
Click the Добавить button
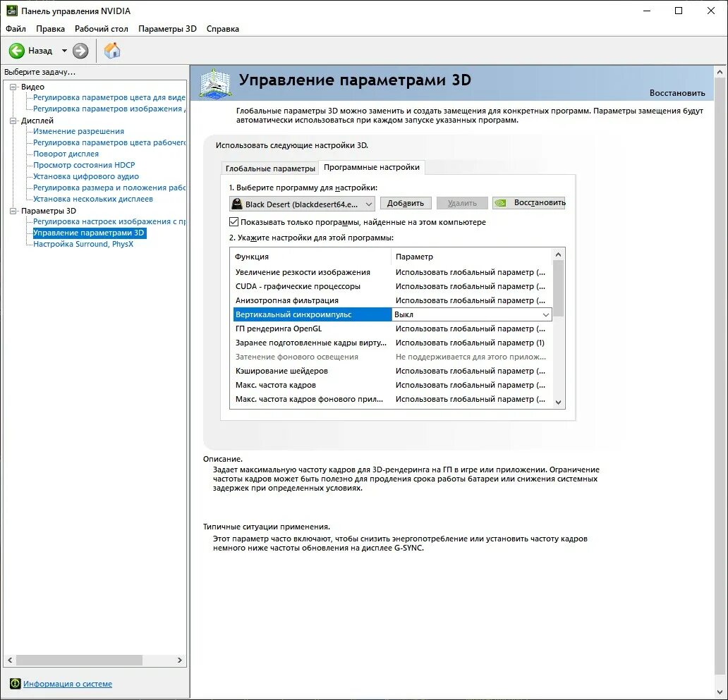point(406,203)
